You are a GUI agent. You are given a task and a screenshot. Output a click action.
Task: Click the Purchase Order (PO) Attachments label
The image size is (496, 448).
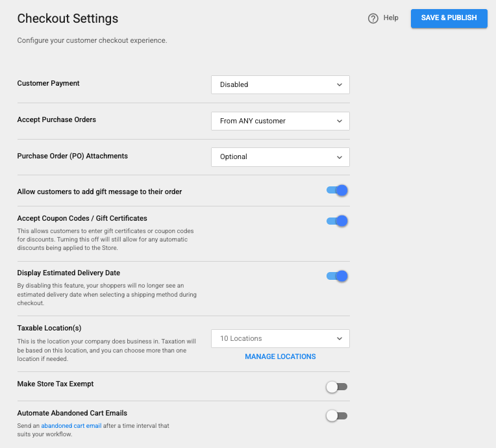tap(73, 156)
